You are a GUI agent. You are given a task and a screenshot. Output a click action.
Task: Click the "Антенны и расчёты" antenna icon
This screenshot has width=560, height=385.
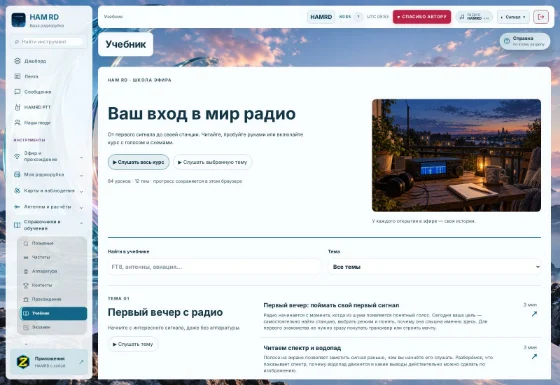coord(17,207)
